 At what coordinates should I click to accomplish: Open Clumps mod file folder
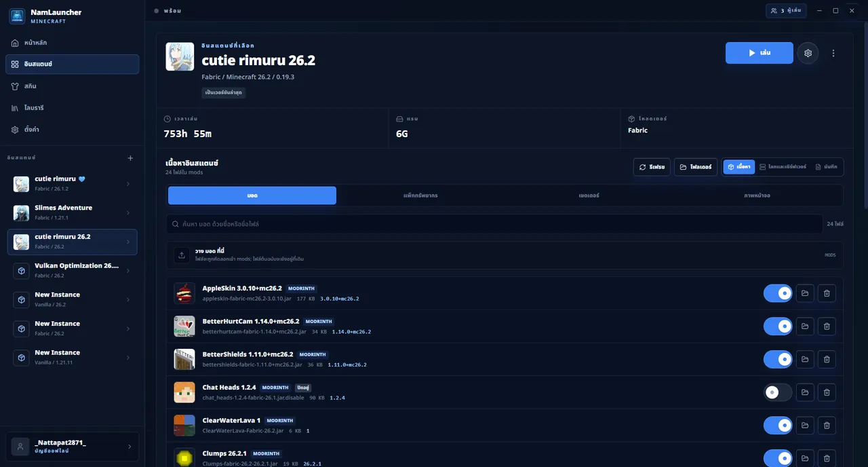805,458
